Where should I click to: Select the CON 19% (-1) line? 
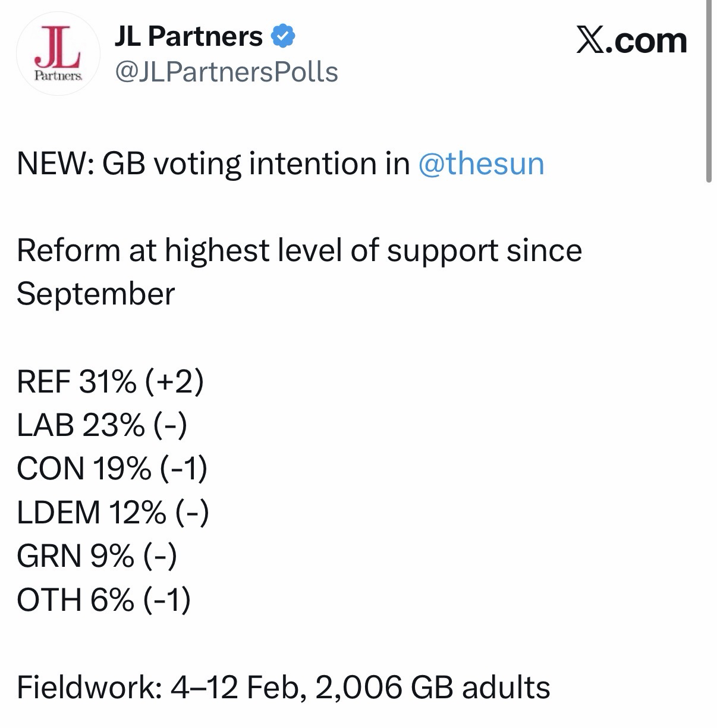pyautogui.click(x=112, y=469)
